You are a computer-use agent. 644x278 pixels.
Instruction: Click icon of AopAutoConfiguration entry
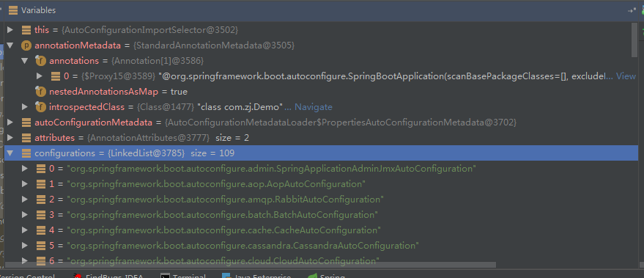click(40, 184)
